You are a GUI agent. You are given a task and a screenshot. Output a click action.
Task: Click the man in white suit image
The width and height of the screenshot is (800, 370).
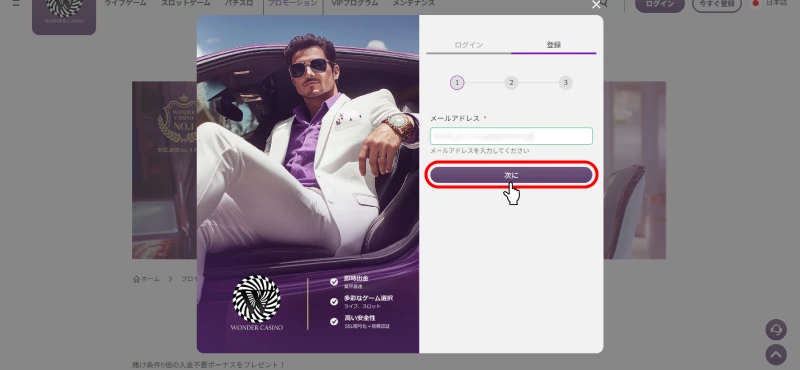point(308,145)
